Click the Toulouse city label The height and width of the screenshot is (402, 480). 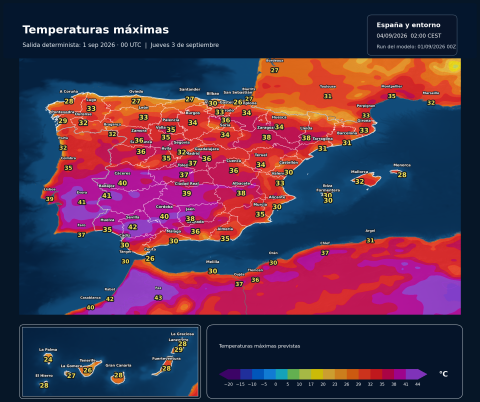pos(328,87)
